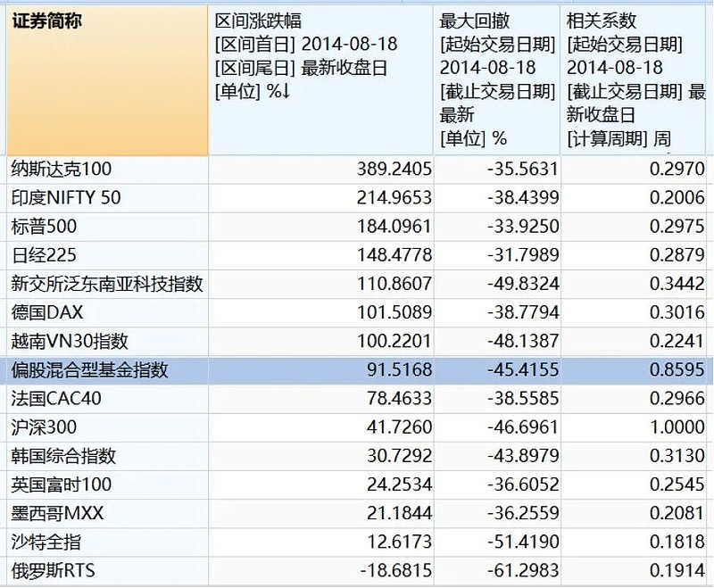Image resolution: width=714 pixels, height=588 pixels.
Task: Select 新交所泛东南亚科技指数 row name
Action: tap(107, 284)
